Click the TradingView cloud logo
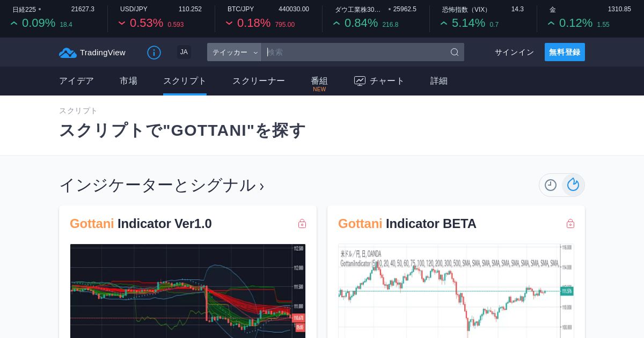This screenshot has width=644, height=338. point(68,53)
